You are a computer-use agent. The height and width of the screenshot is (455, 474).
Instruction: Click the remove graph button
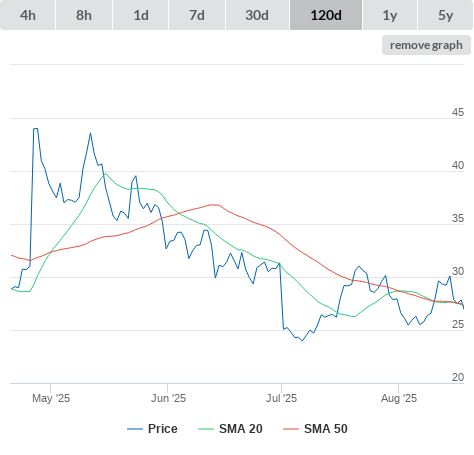[426, 45]
